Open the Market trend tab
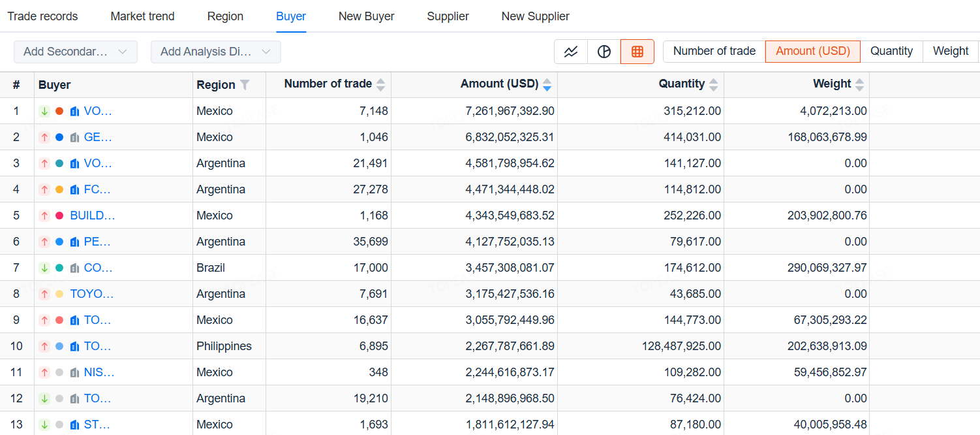 click(x=143, y=16)
